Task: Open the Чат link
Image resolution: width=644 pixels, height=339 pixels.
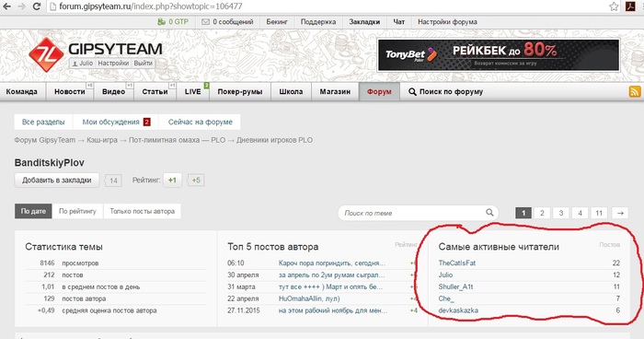Action: tap(398, 22)
